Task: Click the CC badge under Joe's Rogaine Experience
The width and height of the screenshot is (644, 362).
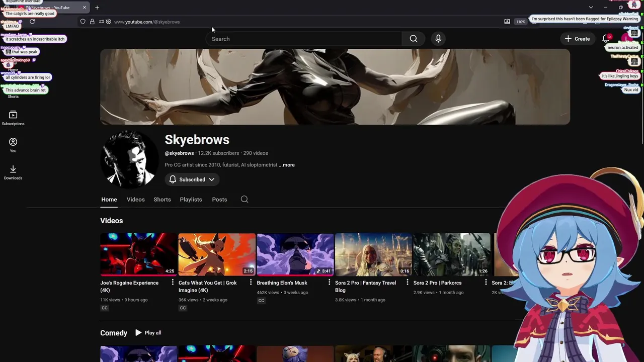Action: click(x=105, y=308)
